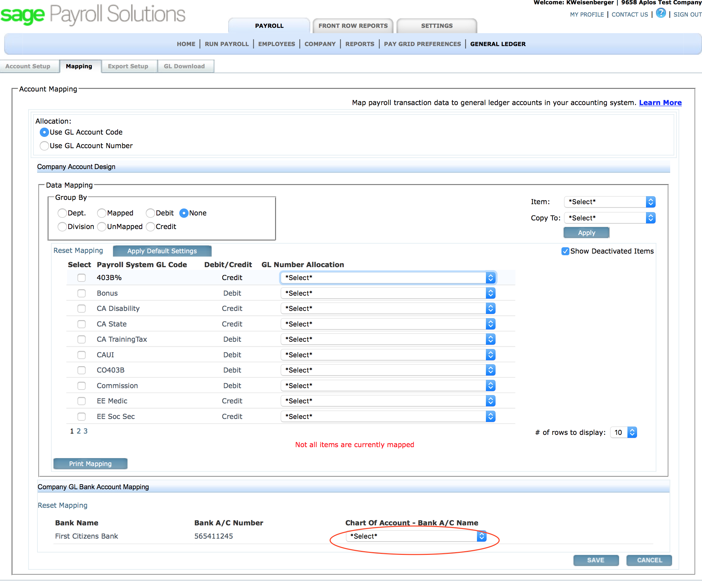Open GL allocation dropdown for CAUI
This screenshot has height=588, width=702.
click(388, 355)
